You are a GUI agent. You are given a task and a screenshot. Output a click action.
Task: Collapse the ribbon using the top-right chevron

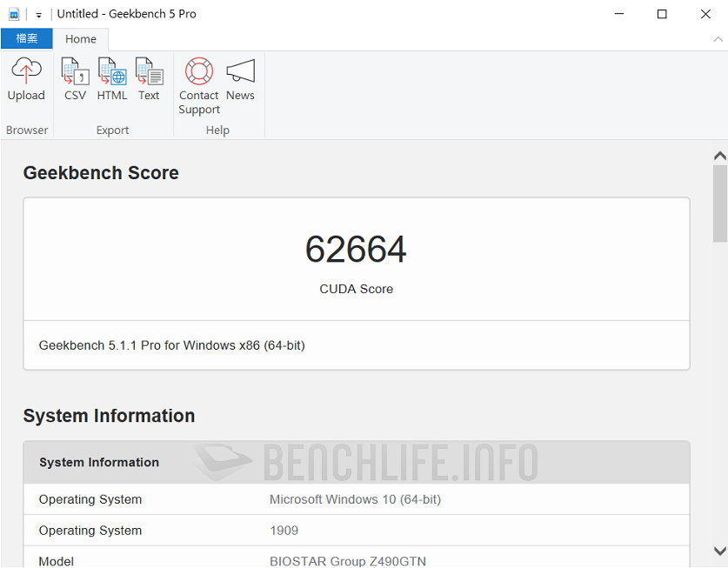coord(717,39)
